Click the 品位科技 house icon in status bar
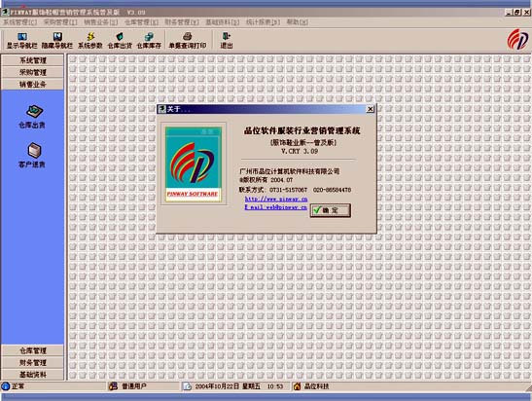Image resolution: width=532 pixels, height=401 pixels. point(297,386)
